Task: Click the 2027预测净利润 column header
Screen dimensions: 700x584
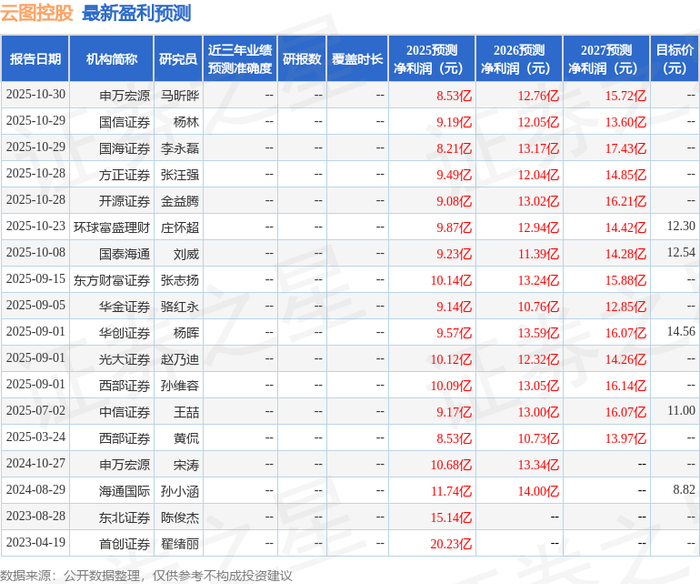Action: coord(606,59)
